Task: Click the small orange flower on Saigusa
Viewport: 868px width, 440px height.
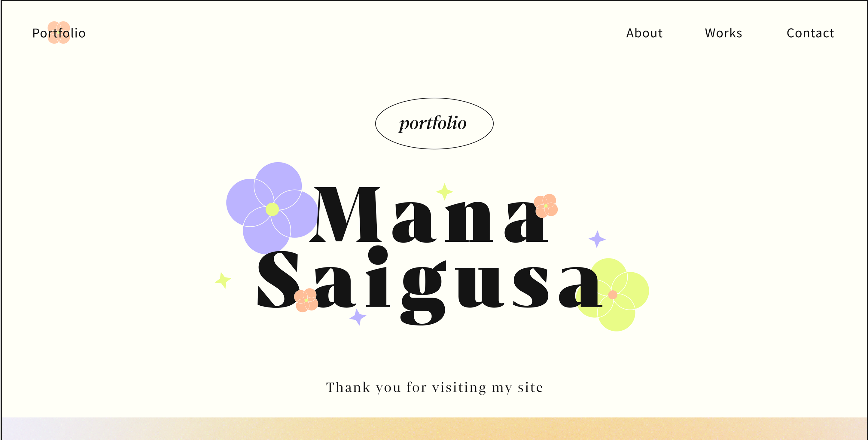Action: point(306,300)
